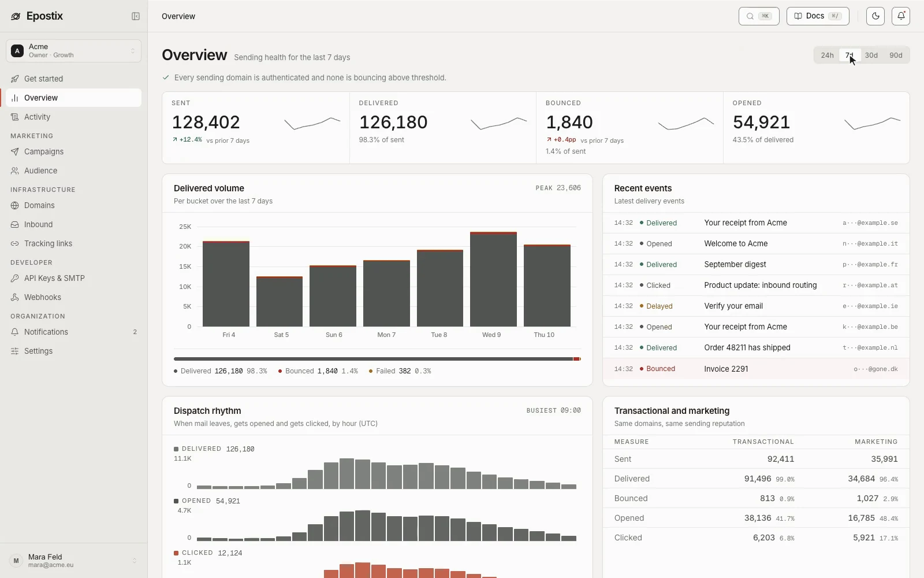
Task: Click the Bounced card value 1,840
Action: click(569, 123)
